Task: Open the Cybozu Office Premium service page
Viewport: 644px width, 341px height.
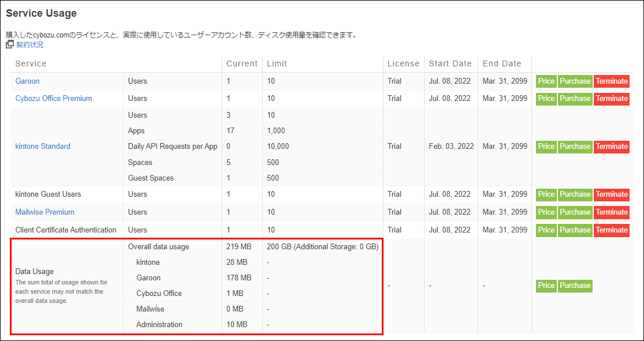Action: point(53,98)
